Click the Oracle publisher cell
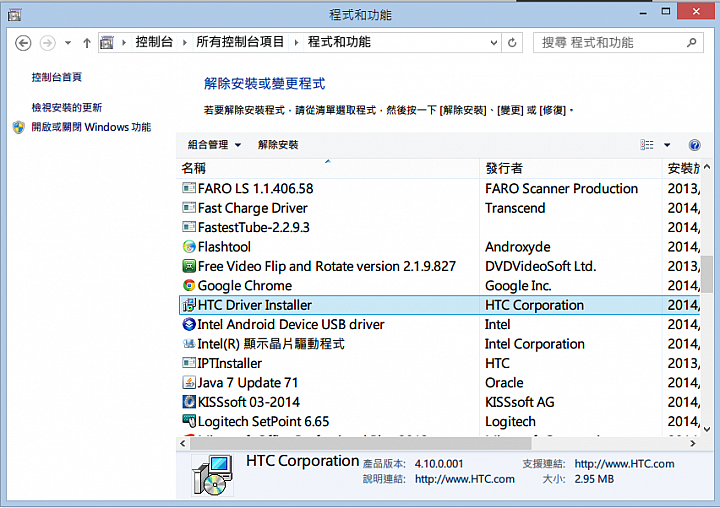The height and width of the screenshot is (508, 720). pyautogui.click(x=504, y=383)
